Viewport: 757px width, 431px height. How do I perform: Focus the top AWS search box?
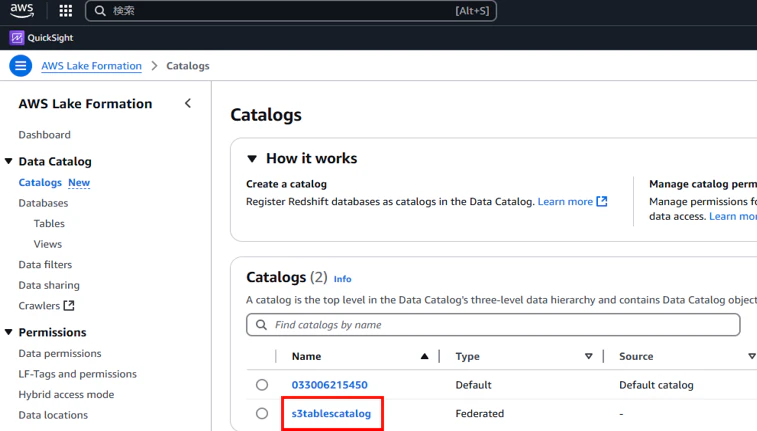pyautogui.click(x=291, y=11)
